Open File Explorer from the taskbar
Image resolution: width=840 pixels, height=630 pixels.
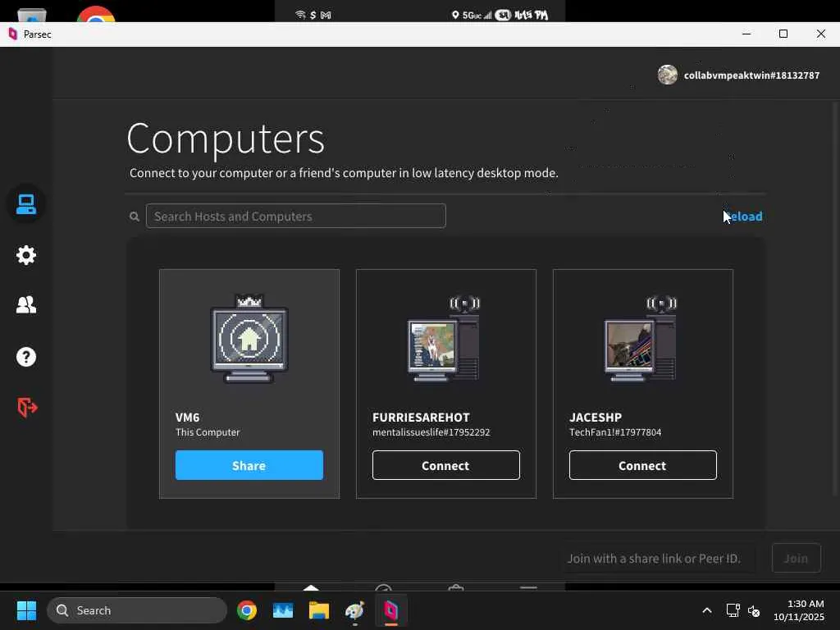pyautogui.click(x=319, y=610)
